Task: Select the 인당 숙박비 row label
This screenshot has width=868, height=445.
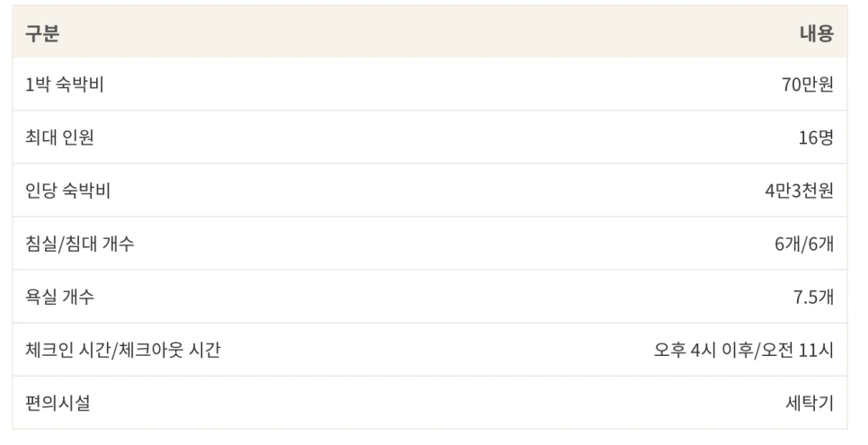Action: (67, 191)
